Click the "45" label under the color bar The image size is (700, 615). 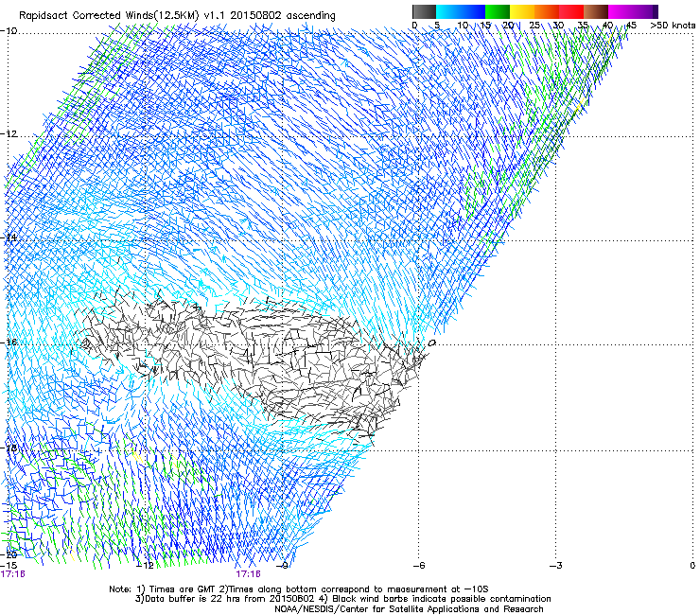(631, 26)
